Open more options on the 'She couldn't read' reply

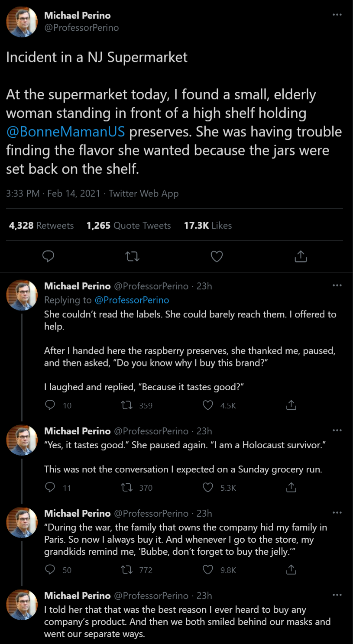pyautogui.click(x=337, y=286)
